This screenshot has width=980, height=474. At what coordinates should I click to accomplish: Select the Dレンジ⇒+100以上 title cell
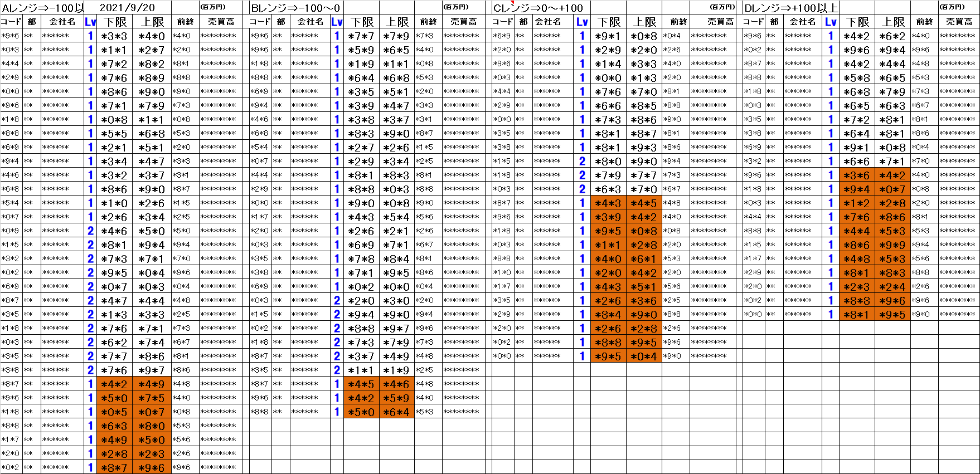coord(791,8)
